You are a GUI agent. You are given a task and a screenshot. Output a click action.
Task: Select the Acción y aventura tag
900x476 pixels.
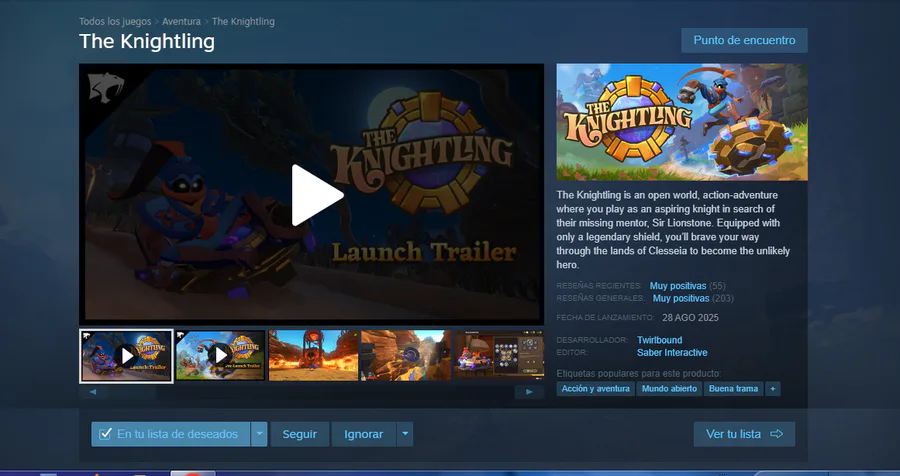click(x=596, y=389)
